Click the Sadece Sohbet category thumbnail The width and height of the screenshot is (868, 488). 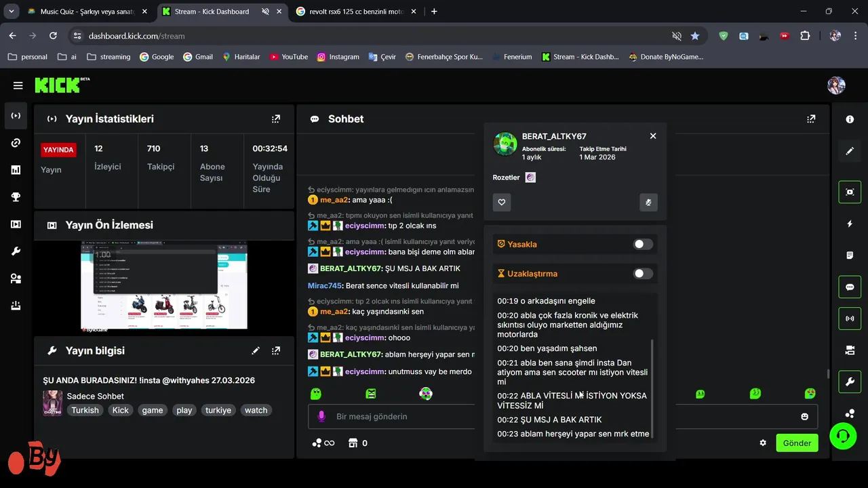(52, 403)
